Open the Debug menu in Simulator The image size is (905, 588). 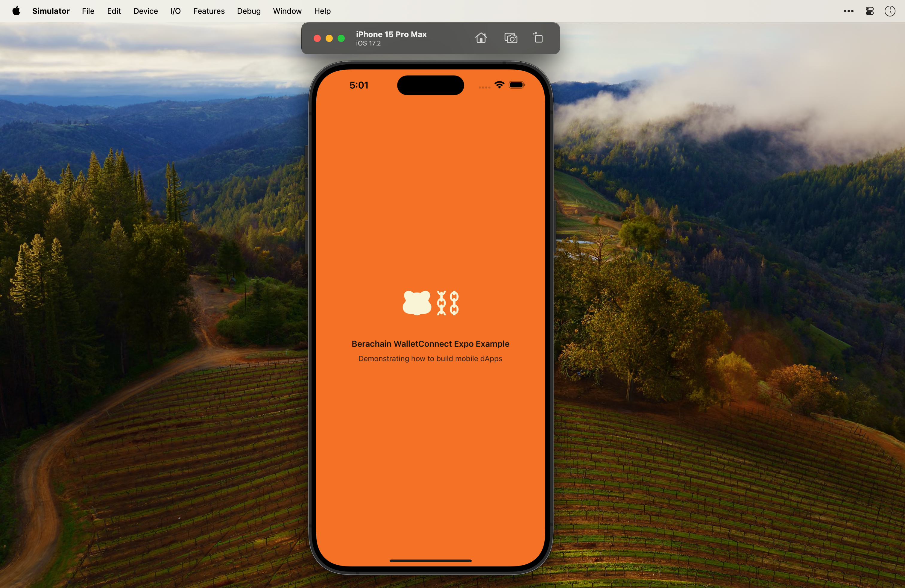tap(248, 11)
